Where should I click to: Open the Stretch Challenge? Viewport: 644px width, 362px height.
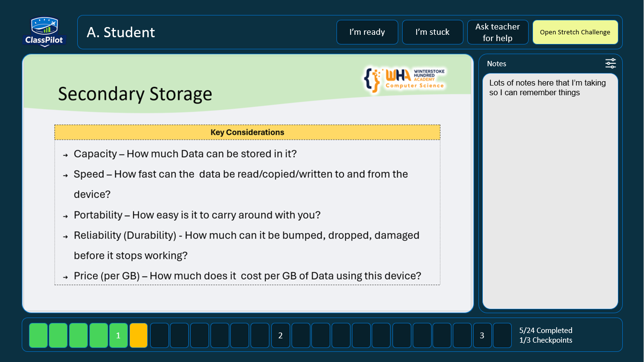tap(575, 32)
